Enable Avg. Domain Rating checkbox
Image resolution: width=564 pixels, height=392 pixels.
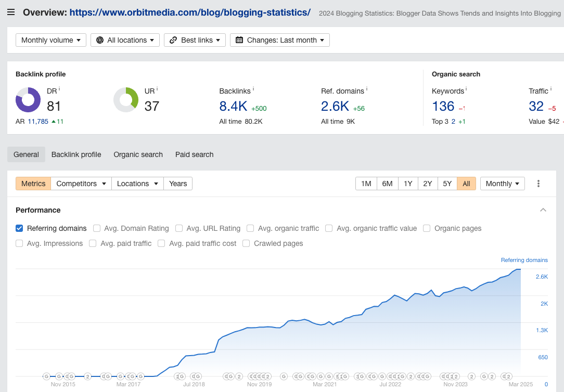coord(97,228)
